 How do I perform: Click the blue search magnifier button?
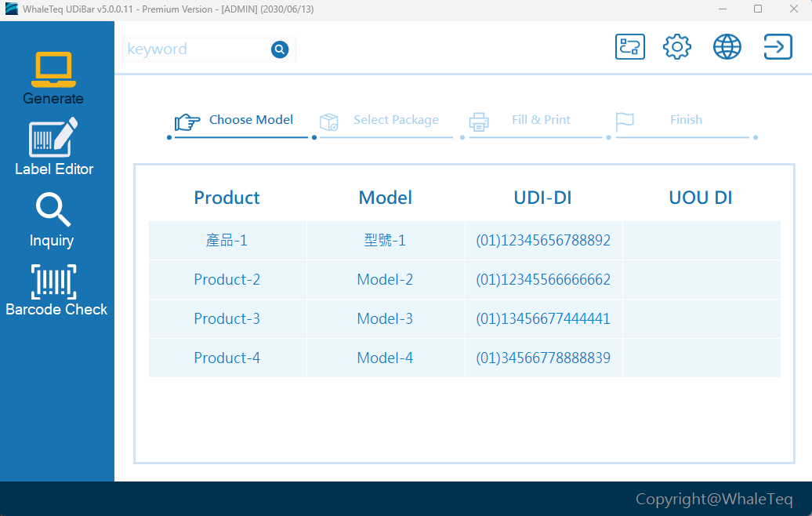pyautogui.click(x=280, y=49)
